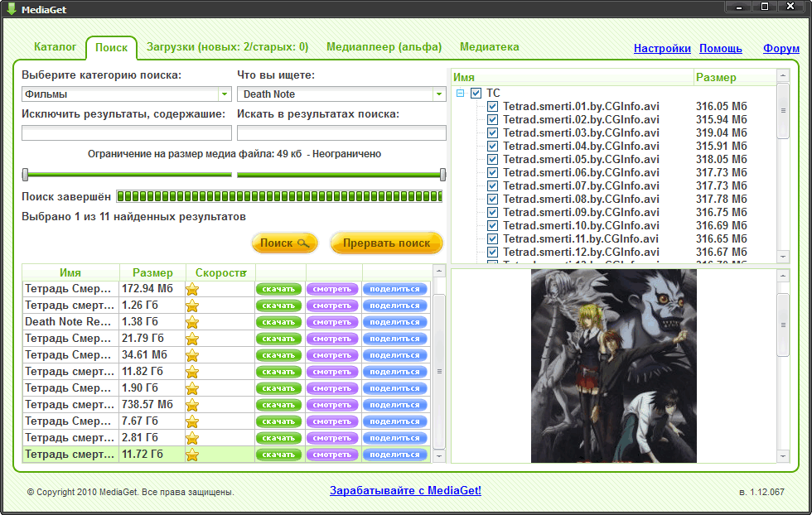
Task: Click the search progress bar
Action: (280, 196)
